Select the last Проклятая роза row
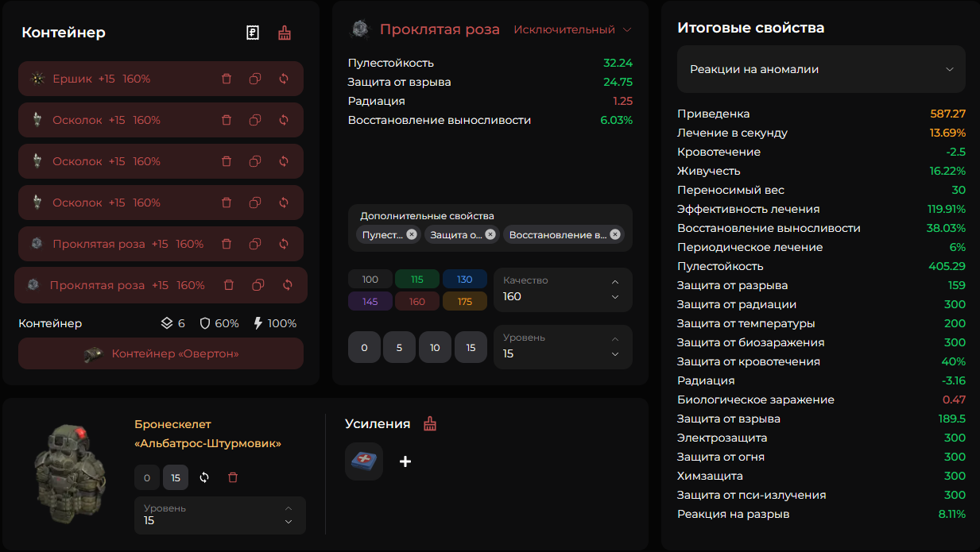 click(x=161, y=285)
